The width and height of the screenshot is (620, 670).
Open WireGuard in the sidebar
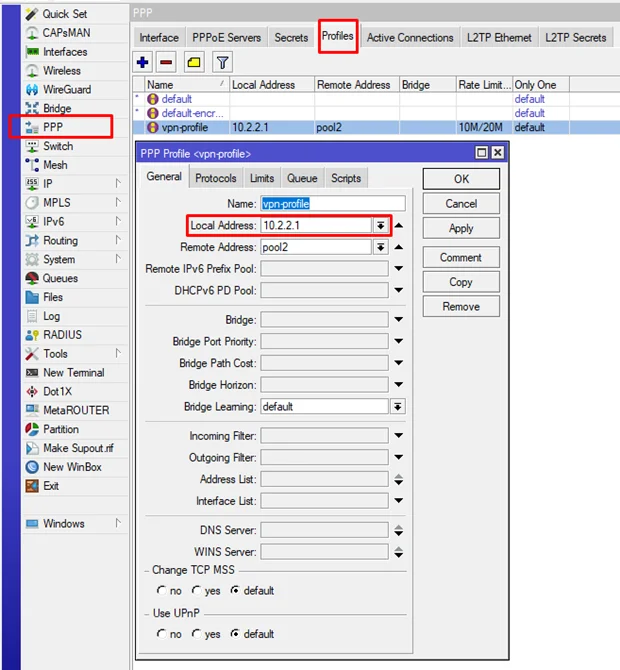coord(67,89)
